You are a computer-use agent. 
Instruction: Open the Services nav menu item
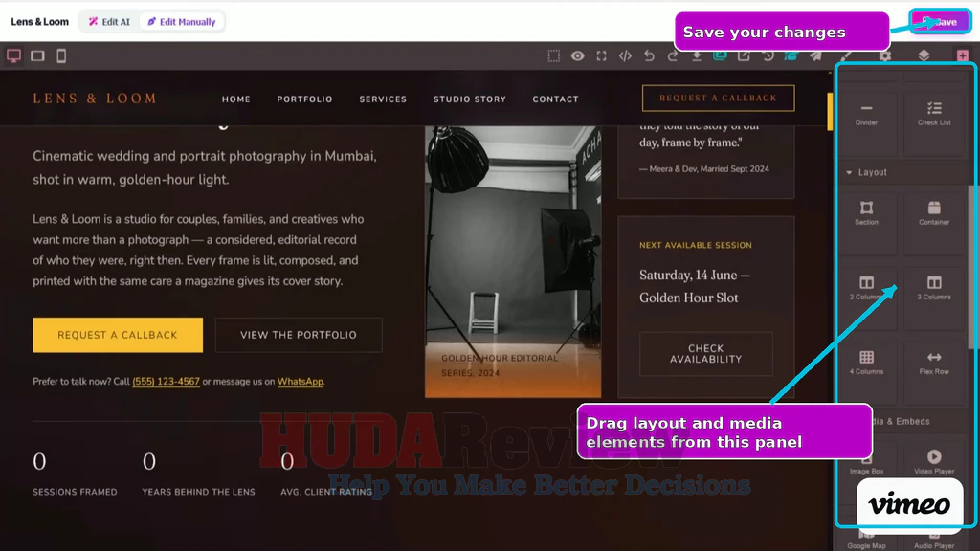click(x=383, y=99)
